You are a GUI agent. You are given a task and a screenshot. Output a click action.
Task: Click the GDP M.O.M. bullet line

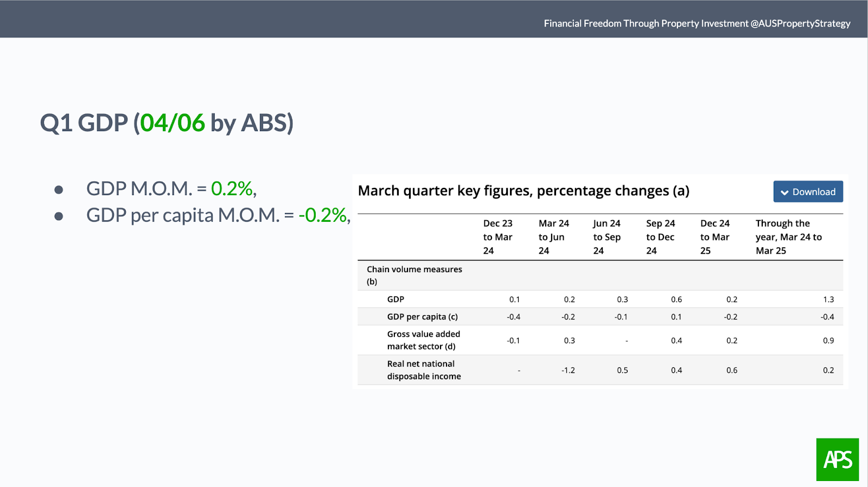pyautogui.click(x=171, y=189)
